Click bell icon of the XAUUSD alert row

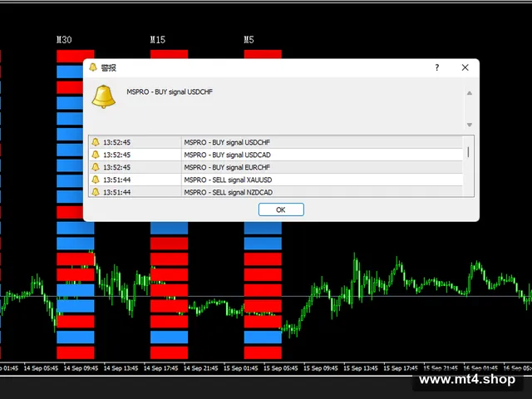96,180
